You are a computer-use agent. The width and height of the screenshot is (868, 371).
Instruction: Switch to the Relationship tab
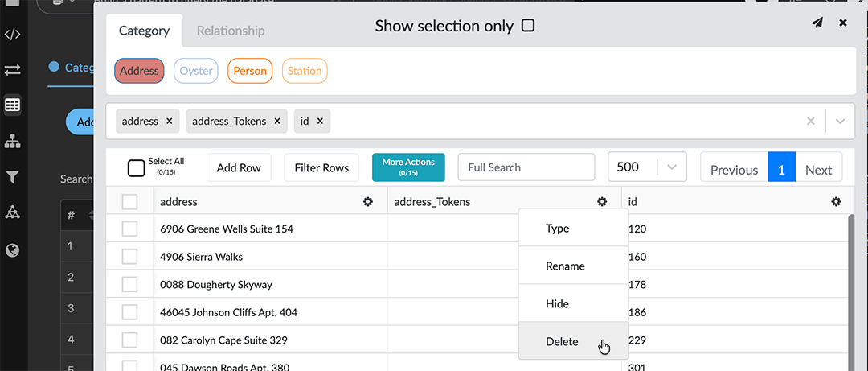tap(231, 31)
